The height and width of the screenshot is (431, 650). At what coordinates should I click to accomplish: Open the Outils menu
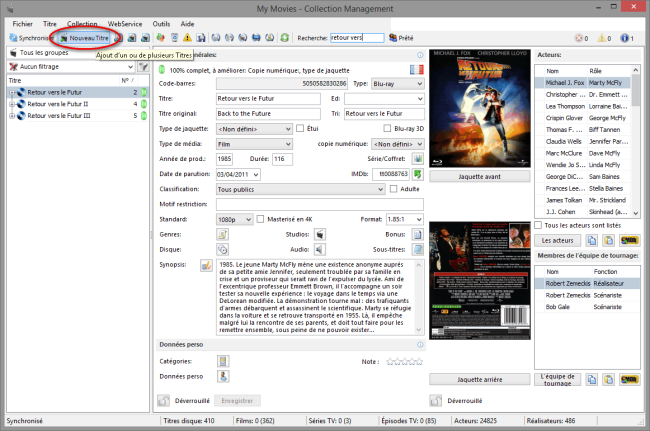click(x=161, y=24)
